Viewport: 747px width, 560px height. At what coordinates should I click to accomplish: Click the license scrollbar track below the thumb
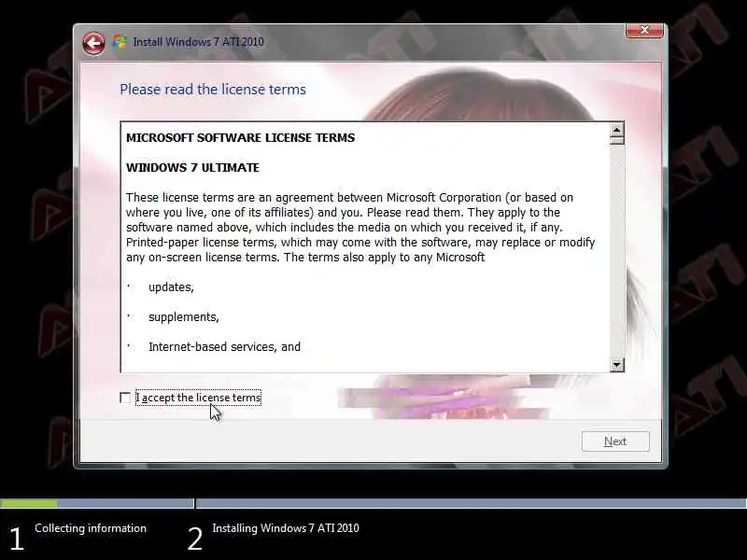(616, 251)
